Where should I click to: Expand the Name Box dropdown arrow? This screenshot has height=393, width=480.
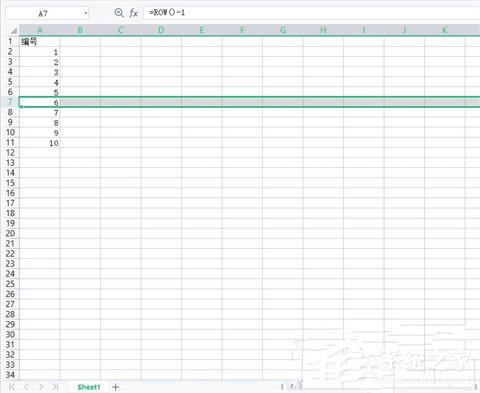tap(86, 13)
